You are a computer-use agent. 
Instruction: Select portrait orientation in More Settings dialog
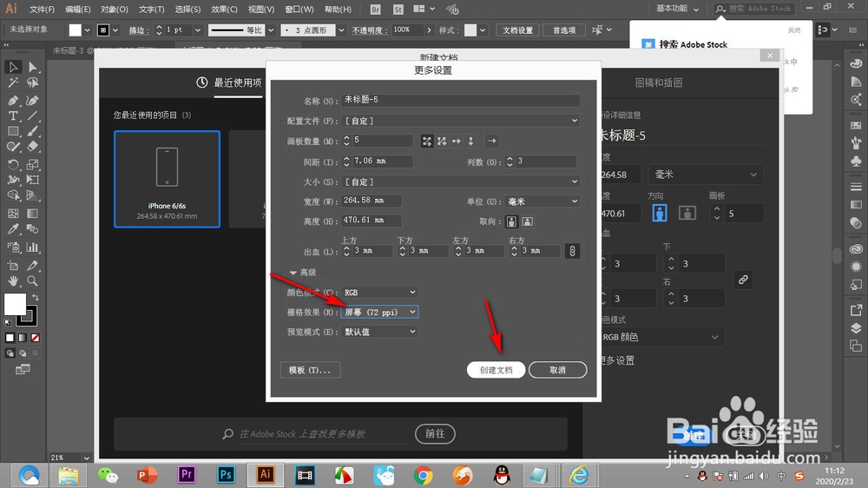pyautogui.click(x=511, y=221)
